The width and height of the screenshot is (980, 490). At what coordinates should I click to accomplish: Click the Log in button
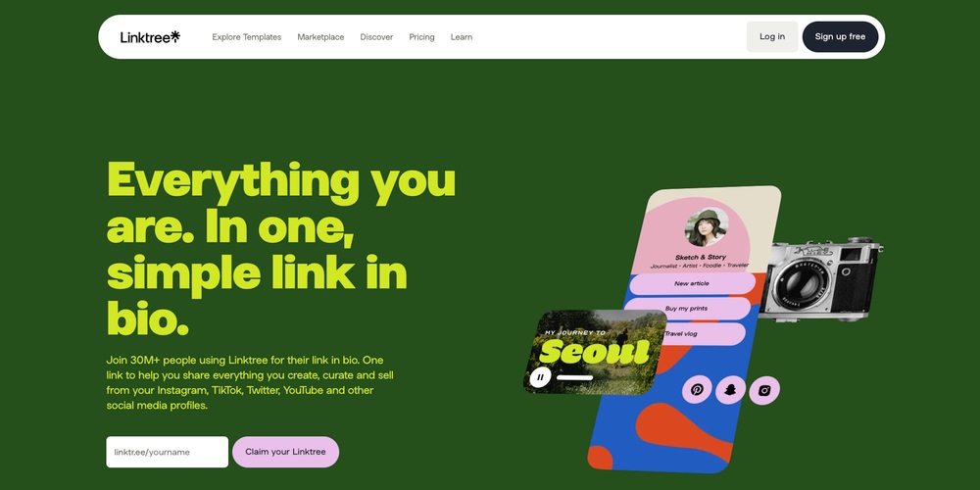click(772, 37)
